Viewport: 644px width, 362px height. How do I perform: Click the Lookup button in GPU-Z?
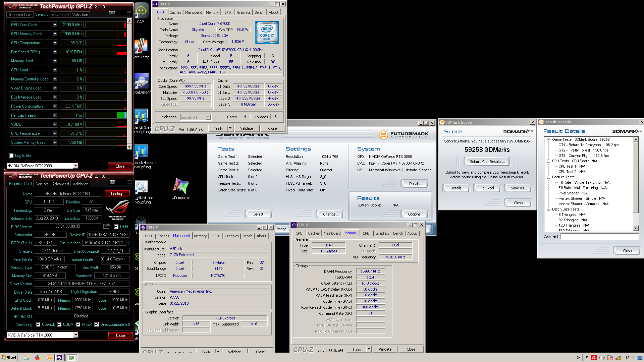(x=117, y=194)
